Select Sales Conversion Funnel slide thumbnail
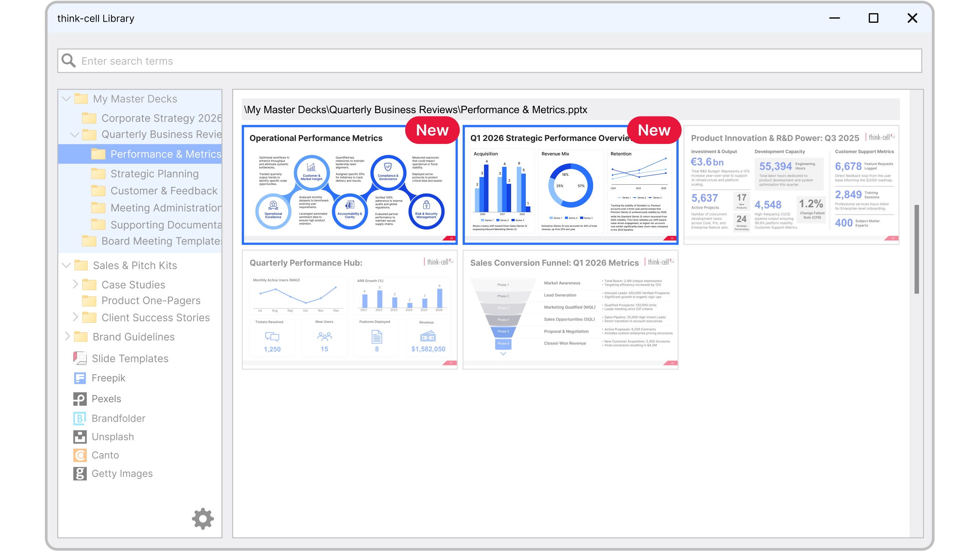The width and height of the screenshot is (980, 551). (x=570, y=310)
